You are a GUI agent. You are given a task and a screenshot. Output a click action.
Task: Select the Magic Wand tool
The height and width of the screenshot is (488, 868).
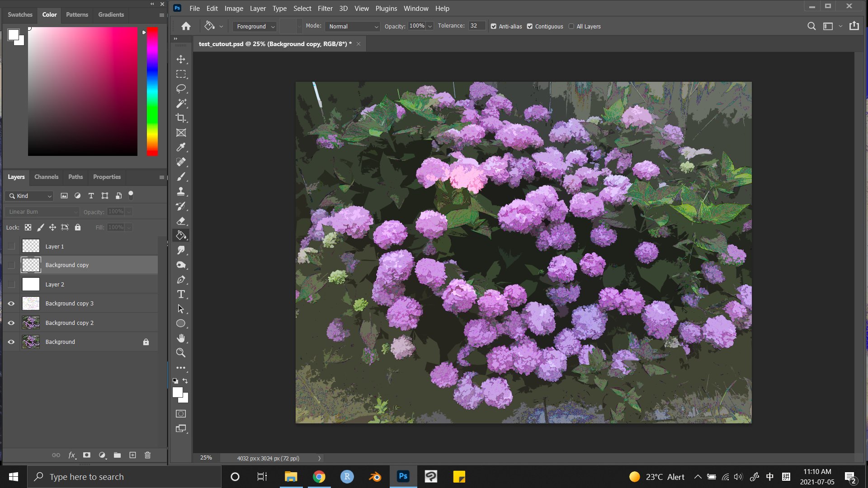(181, 103)
